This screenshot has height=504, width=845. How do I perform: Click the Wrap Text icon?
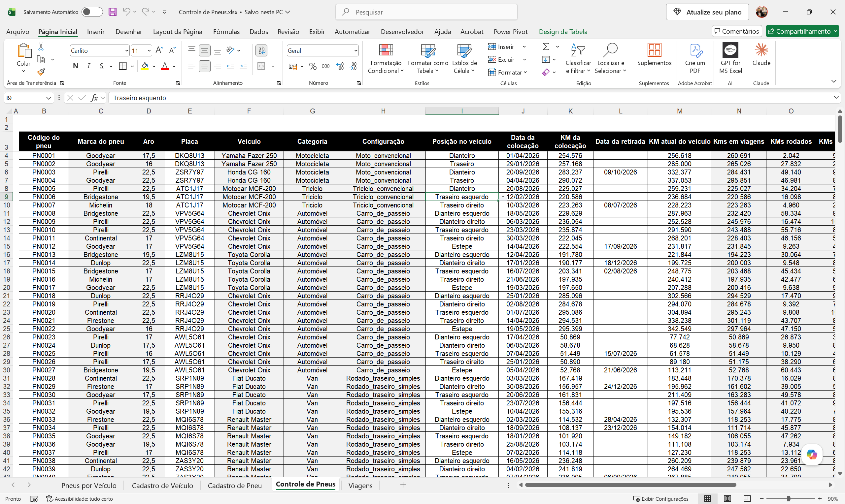(261, 50)
